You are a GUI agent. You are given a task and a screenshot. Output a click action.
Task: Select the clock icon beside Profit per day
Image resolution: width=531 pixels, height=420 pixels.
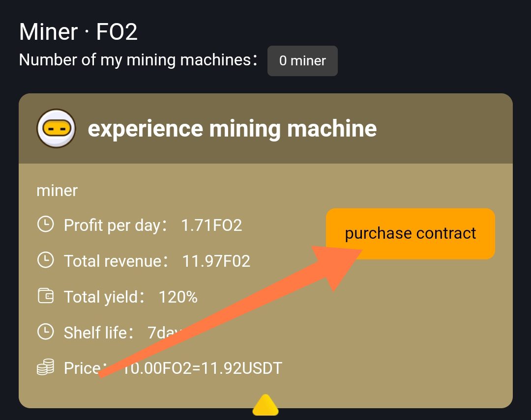click(46, 224)
